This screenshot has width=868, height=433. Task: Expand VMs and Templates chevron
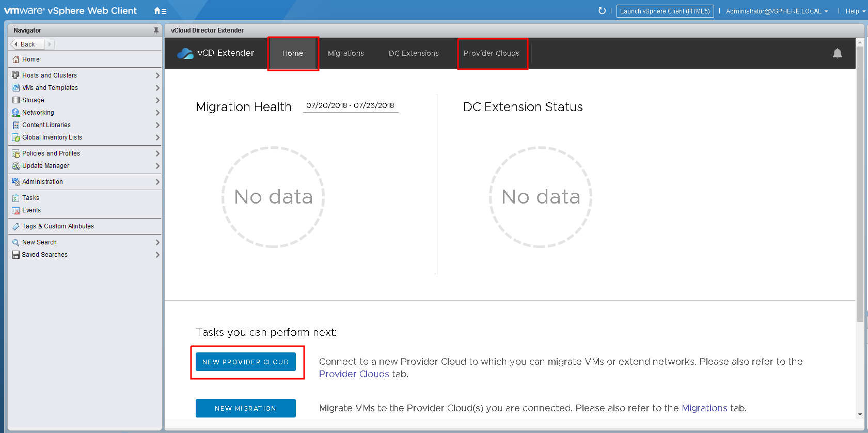(x=157, y=88)
